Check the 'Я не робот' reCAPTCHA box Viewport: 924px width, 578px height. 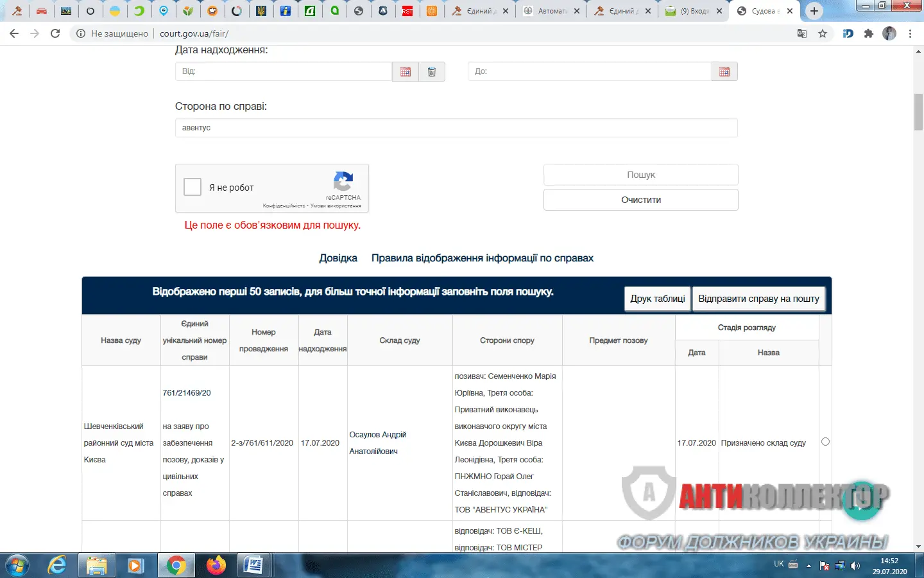(x=193, y=187)
